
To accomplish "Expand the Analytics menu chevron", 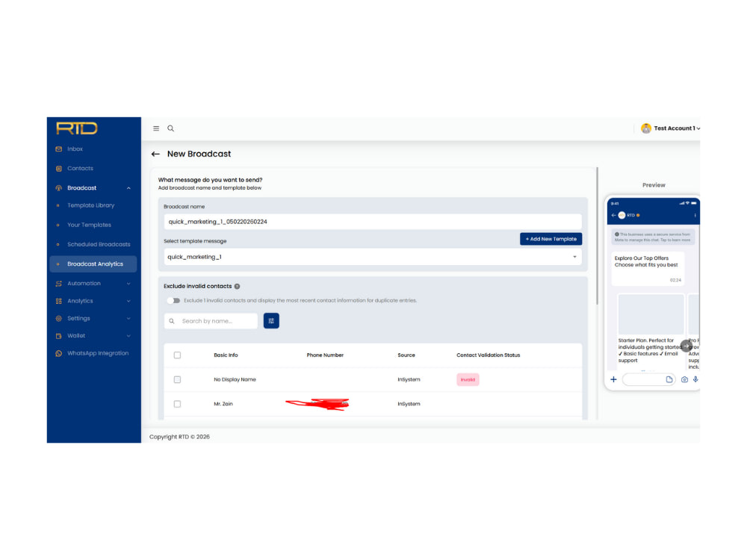I will tap(128, 302).
